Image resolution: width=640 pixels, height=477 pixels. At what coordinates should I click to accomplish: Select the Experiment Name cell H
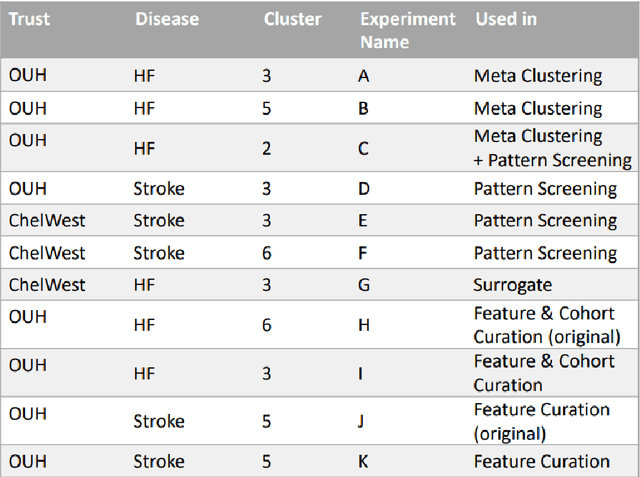coord(364,325)
